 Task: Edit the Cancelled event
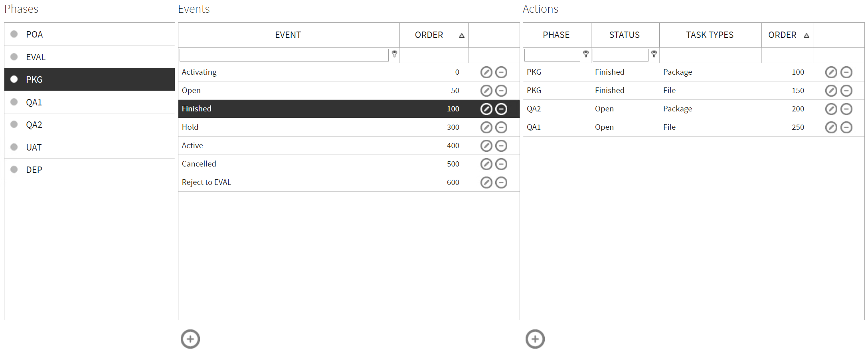pyautogui.click(x=486, y=164)
